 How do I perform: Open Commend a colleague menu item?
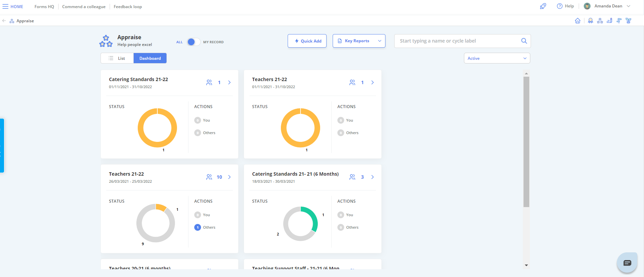[x=84, y=6]
